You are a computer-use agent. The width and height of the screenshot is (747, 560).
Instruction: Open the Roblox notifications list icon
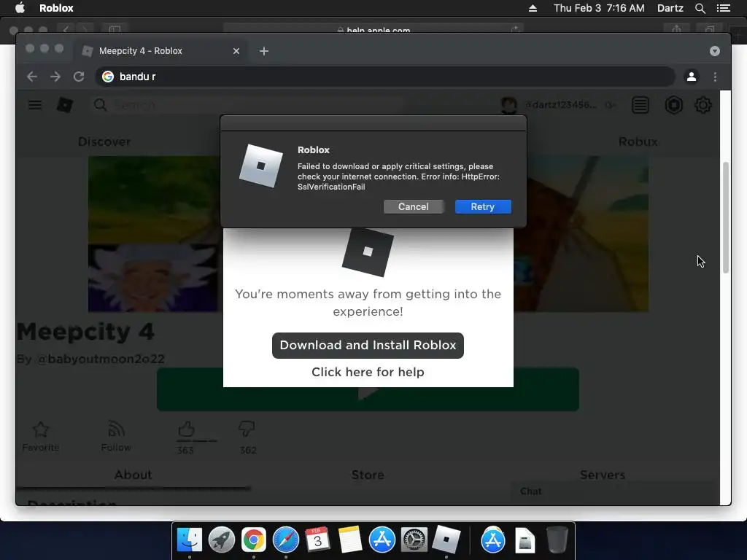(640, 105)
